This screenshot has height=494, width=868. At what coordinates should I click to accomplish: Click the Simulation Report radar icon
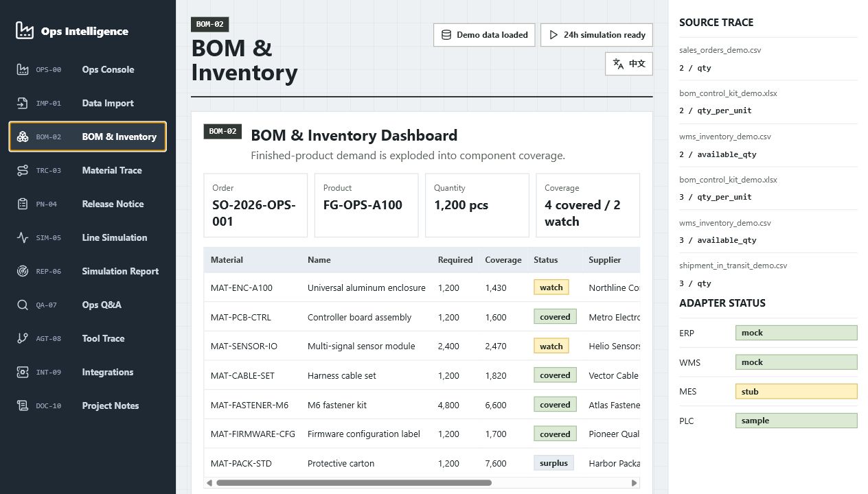pyautogui.click(x=23, y=271)
